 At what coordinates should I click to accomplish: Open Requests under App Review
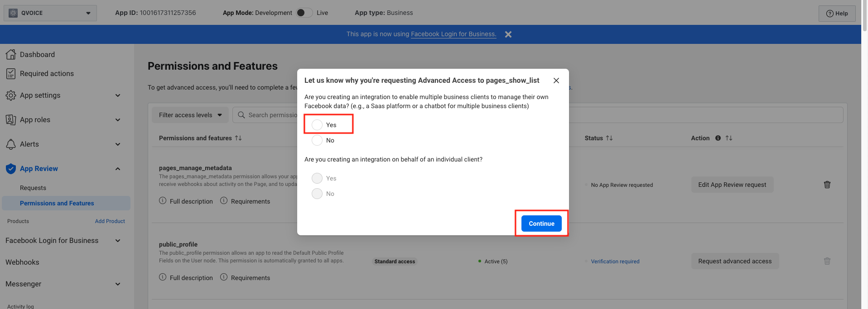click(33, 188)
